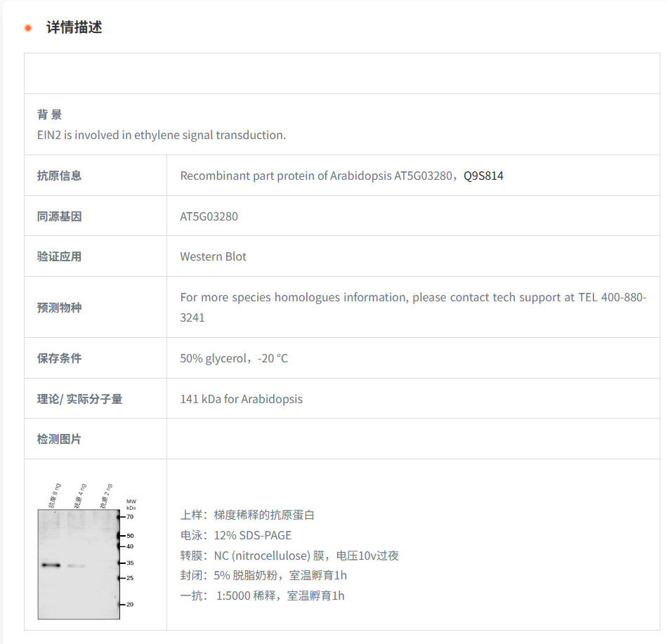The height and width of the screenshot is (644, 668).
Task: Click the AT5G03280 value in 同源基因 row
Action: coord(209,216)
